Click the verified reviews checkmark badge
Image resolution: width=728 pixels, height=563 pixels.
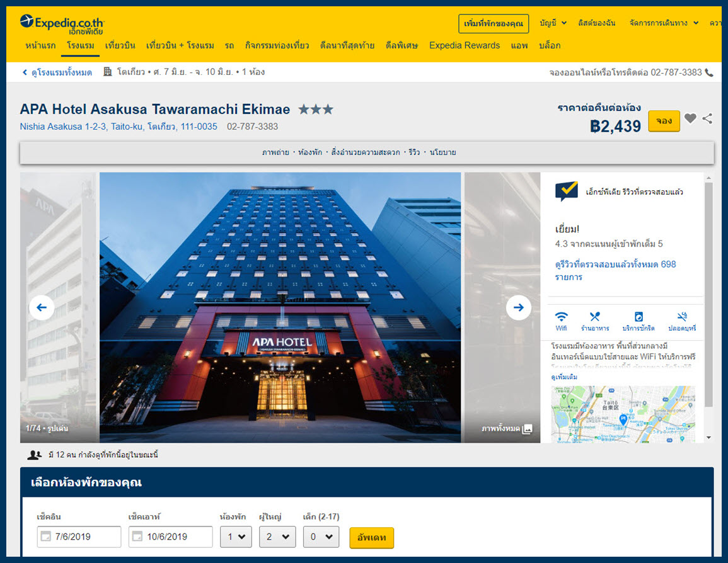pos(567,191)
